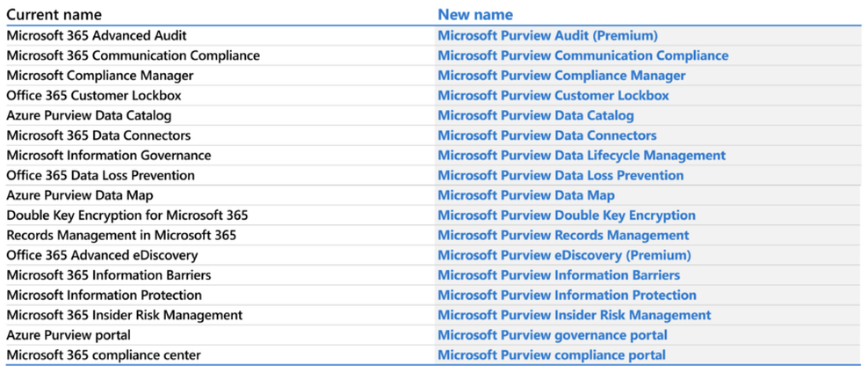Click Microsoft Purview eDiscovery (Premium) link
The width and height of the screenshot is (868, 380).
pyautogui.click(x=564, y=255)
